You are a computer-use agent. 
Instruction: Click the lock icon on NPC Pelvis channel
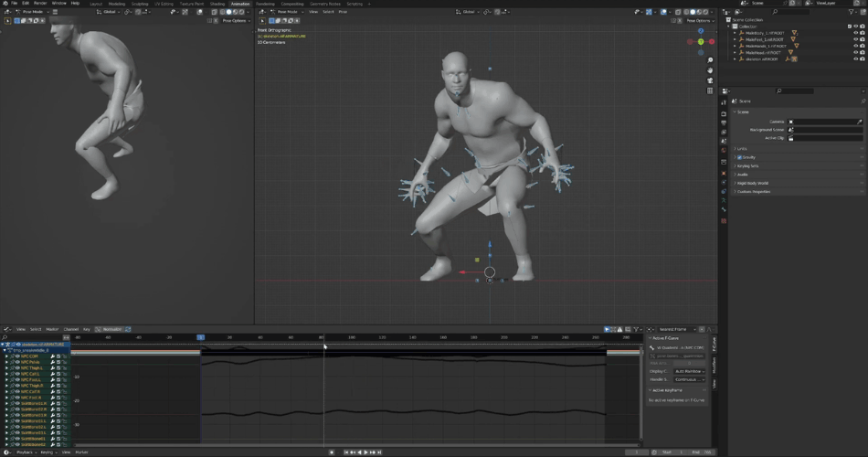(64, 362)
